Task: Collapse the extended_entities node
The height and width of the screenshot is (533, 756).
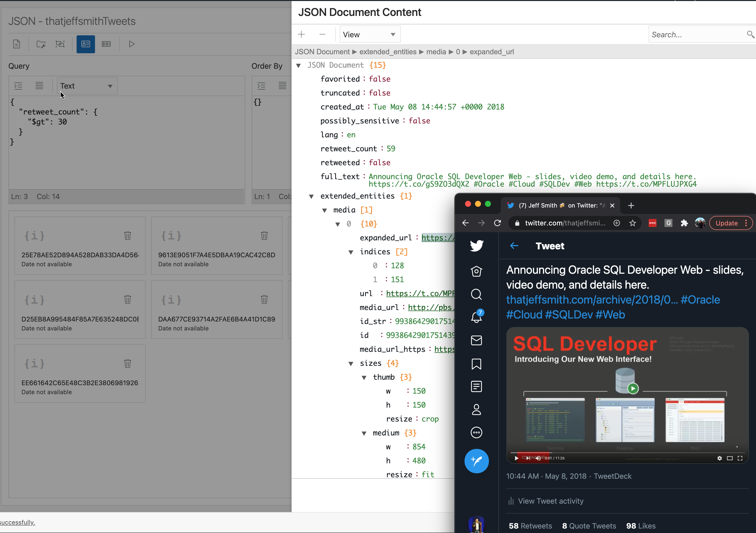Action: [311, 197]
